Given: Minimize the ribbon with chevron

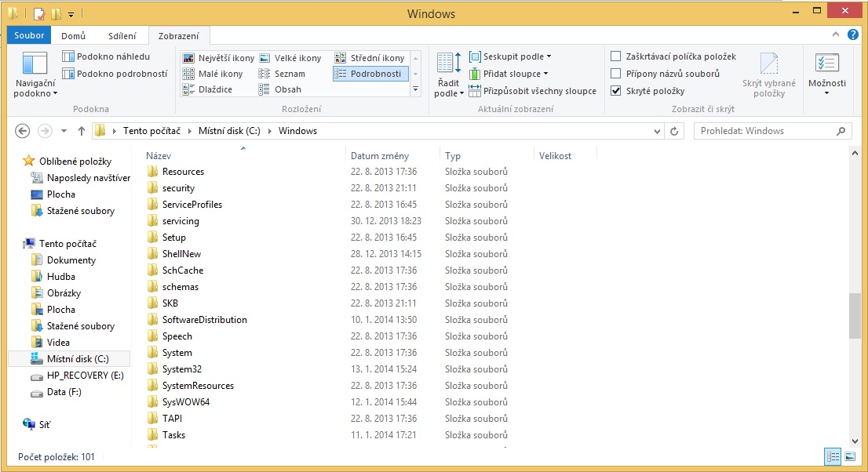Looking at the screenshot, I should click(x=835, y=34).
